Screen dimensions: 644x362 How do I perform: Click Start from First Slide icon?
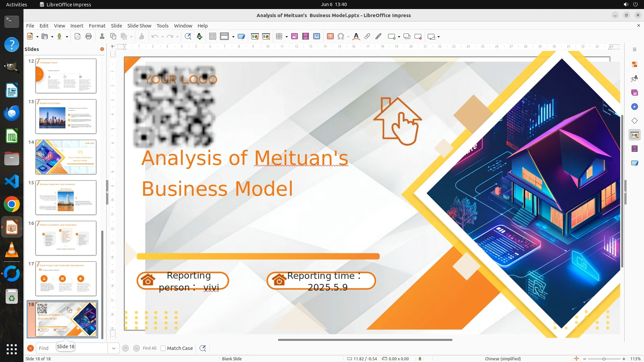click(x=255, y=37)
